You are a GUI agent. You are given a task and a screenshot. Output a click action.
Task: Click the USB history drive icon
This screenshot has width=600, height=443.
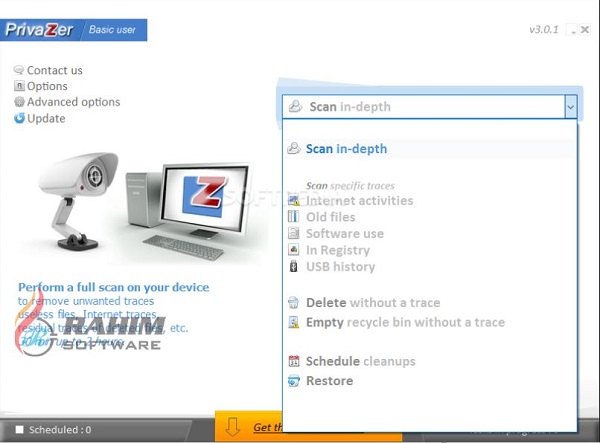[x=293, y=266]
